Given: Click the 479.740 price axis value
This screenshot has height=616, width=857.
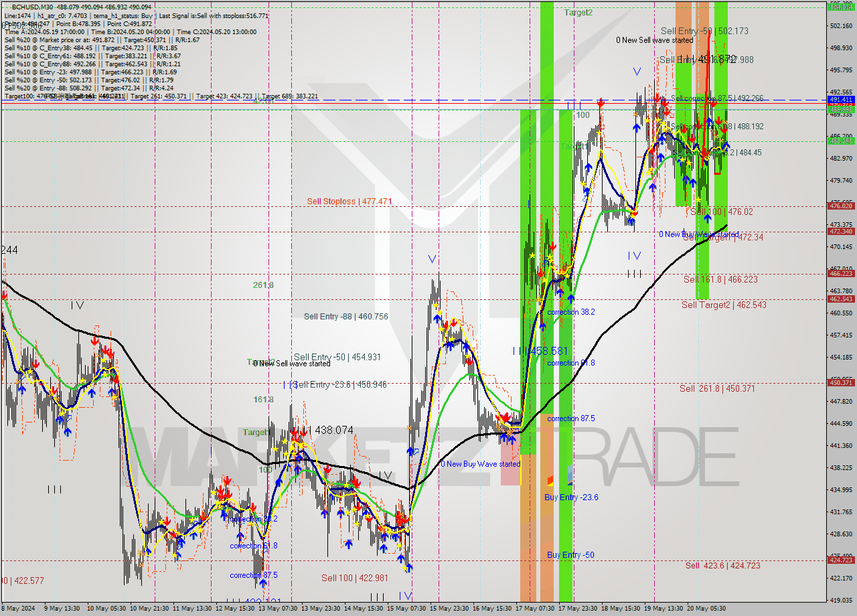Looking at the screenshot, I should 841,181.
